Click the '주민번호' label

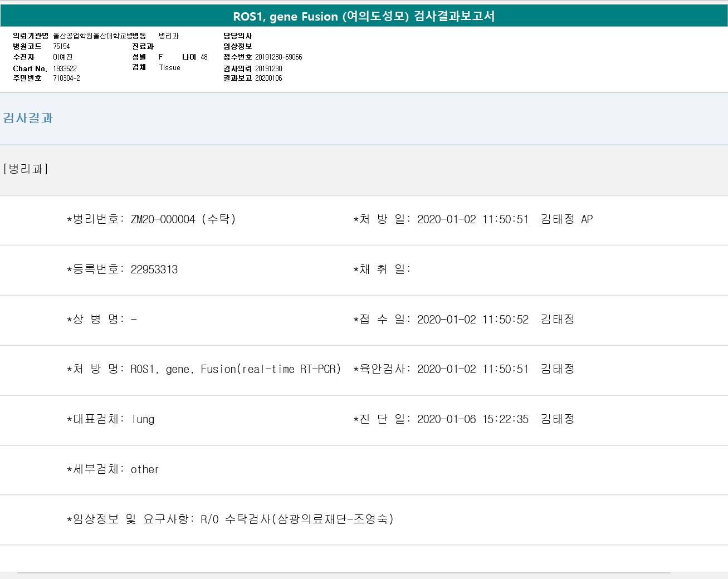[27, 78]
